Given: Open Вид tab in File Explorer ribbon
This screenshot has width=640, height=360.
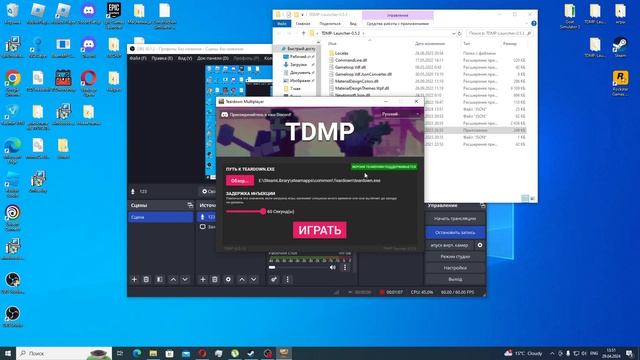Looking at the screenshot, I should click(353, 24).
